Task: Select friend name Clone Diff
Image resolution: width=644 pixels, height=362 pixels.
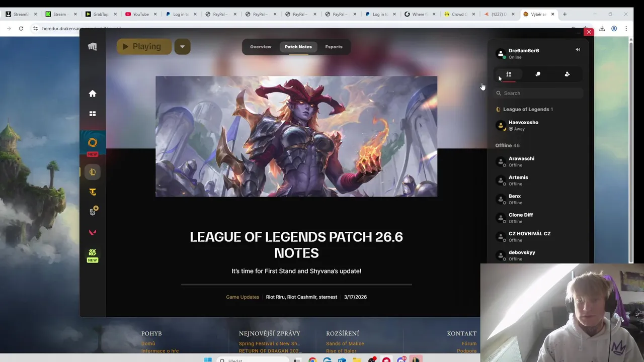Action: click(x=521, y=215)
